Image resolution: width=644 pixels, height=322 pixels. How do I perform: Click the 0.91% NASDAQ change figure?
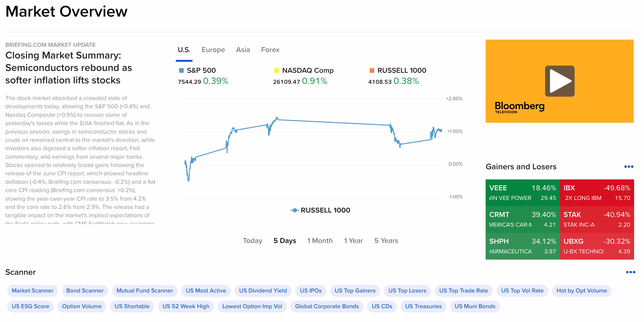pyautogui.click(x=314, y=81)
